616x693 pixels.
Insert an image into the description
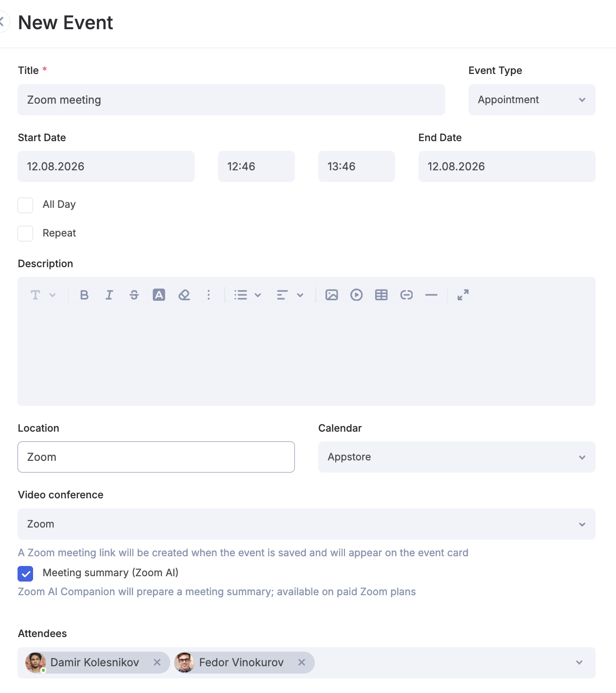click(x=332, y=295)
